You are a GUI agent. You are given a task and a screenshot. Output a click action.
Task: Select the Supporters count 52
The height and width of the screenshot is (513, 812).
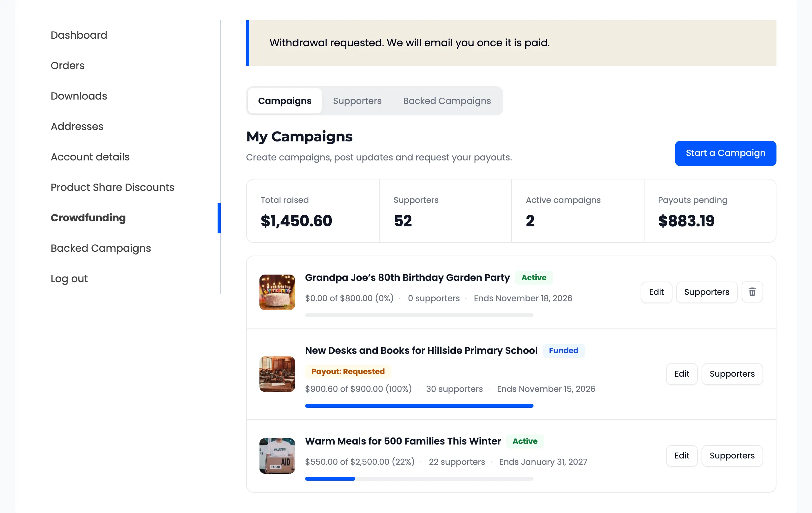click(403, 221)
